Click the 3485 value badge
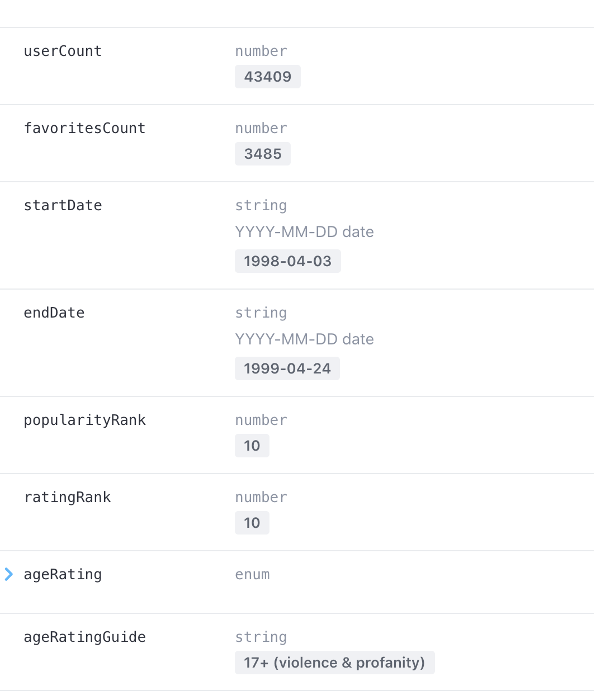 tap(262, 154)
